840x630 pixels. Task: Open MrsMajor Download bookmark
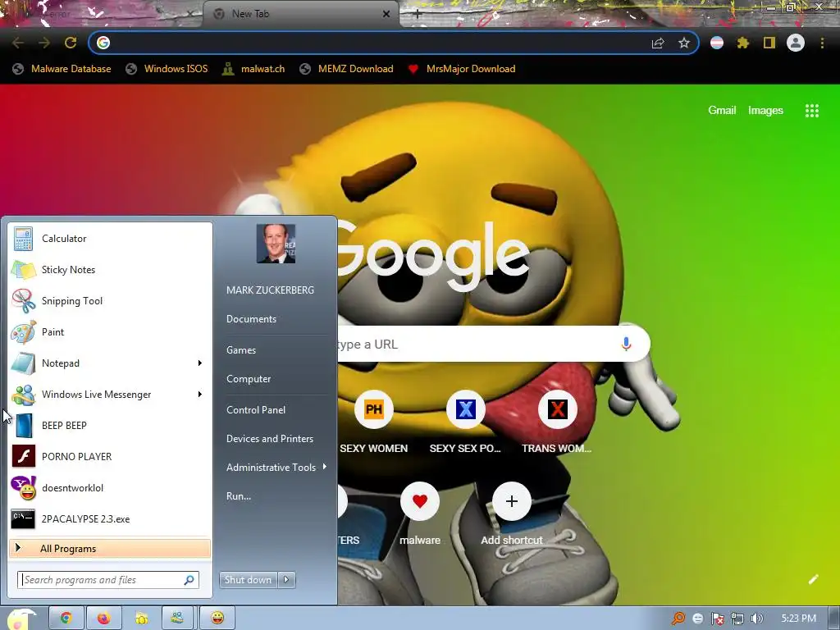[461, 69]
